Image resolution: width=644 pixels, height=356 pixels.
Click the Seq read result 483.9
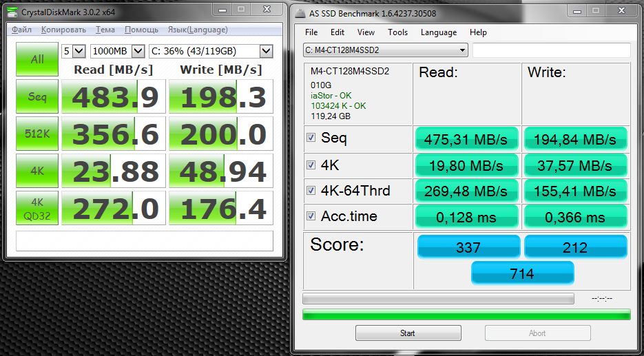pyautogui.click(x=114, y=96)
